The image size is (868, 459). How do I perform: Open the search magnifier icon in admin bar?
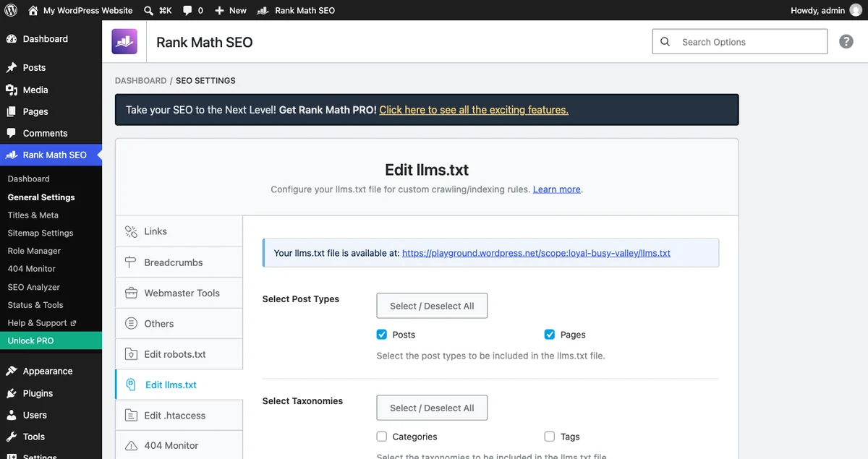click(x=148, y=10)
